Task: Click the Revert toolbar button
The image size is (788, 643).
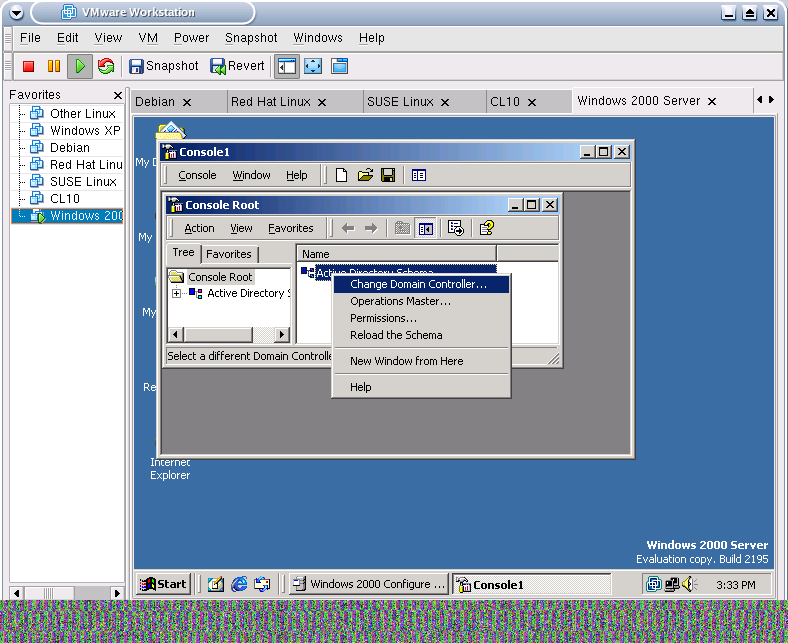Action: (x=237, y=66)
